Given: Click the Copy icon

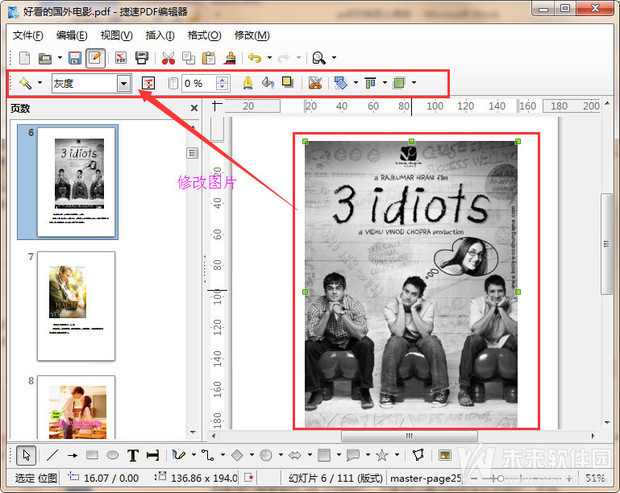Looking at the screenshot, I should [x=189, y=58].
